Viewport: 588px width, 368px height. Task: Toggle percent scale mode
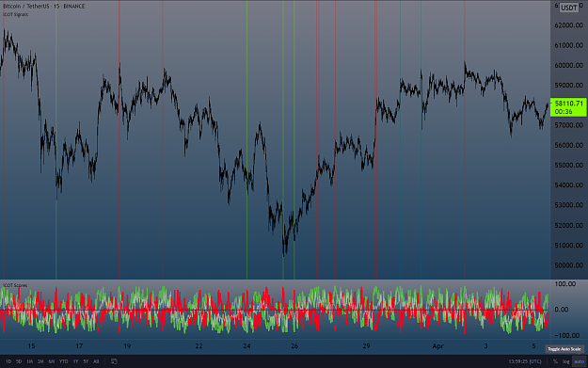point(555,361)
